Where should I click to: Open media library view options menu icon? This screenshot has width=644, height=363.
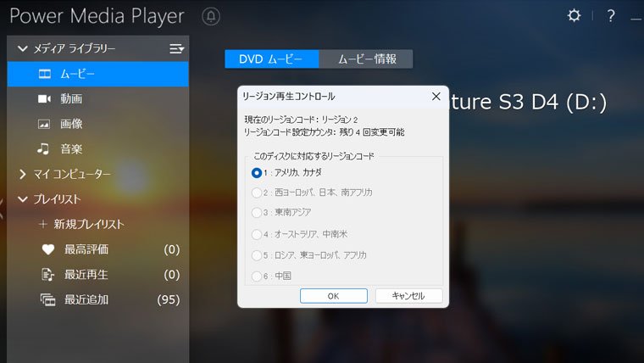click(x=177, y=49)
